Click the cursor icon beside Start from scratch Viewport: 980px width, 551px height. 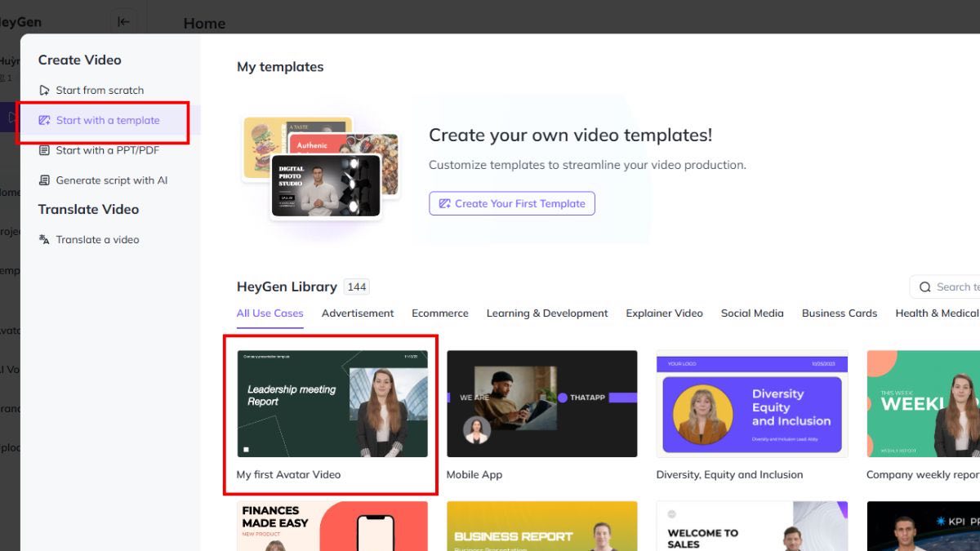pyautogui.click(x=45, y=90)
